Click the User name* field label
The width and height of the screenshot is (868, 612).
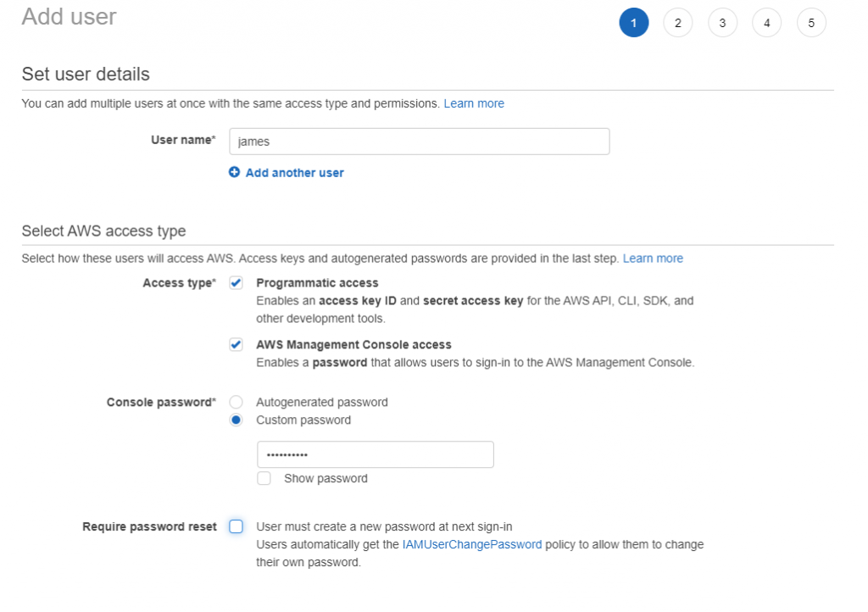[x=183, y=140]
